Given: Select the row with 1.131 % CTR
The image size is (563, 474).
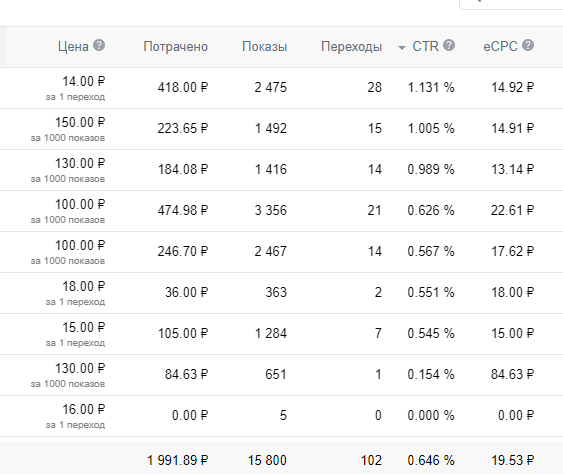Looking at the screenshot, I should click(x=282, y=88).
